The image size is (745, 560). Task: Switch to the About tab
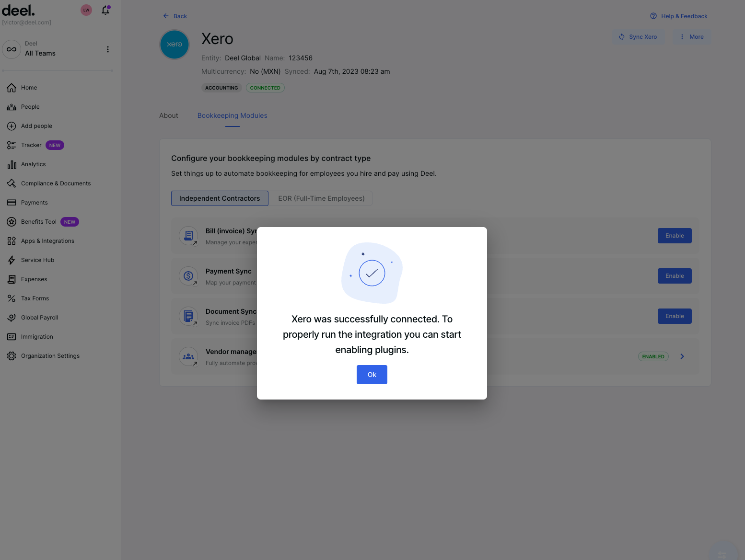[169, 115]
